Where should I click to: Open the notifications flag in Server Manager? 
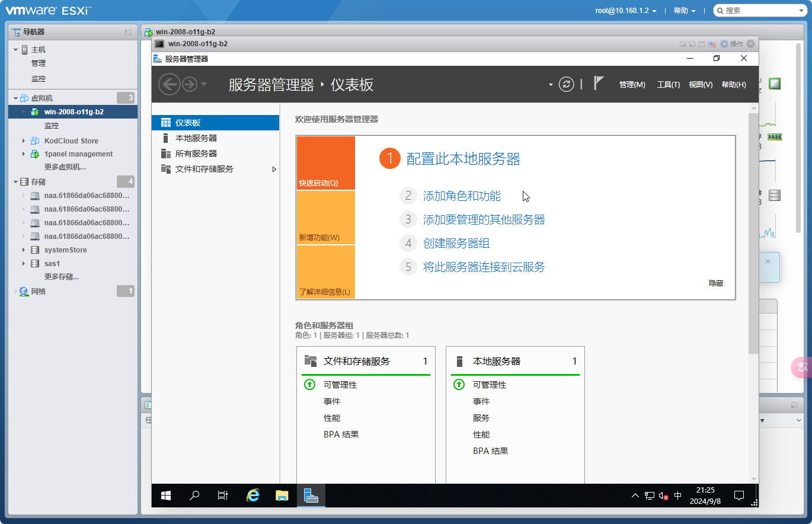click(599, 84)
